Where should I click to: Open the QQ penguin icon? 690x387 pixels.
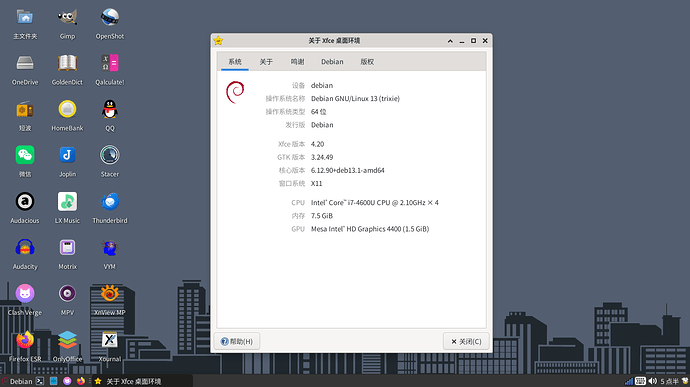110,110
